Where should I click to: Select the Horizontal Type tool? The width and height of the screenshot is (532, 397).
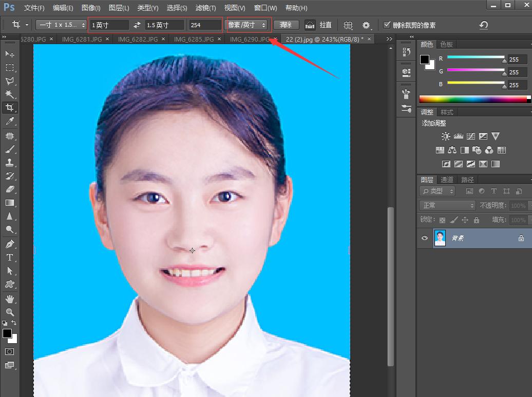pos(10,257)
